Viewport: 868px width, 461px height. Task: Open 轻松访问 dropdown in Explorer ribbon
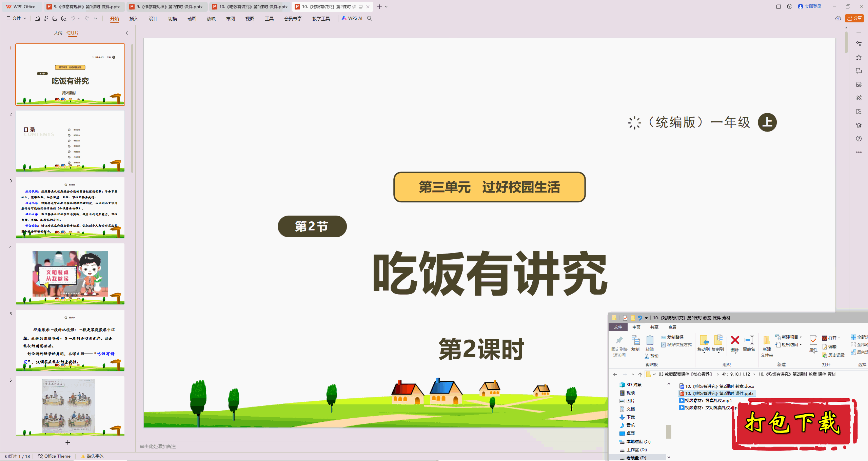789,344
